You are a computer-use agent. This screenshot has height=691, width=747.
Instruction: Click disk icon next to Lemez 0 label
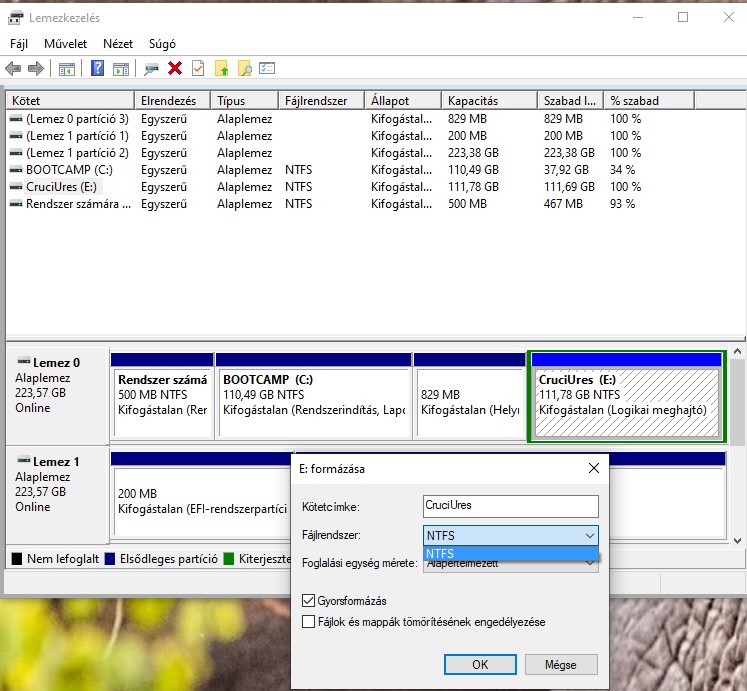tap(24, 361)
